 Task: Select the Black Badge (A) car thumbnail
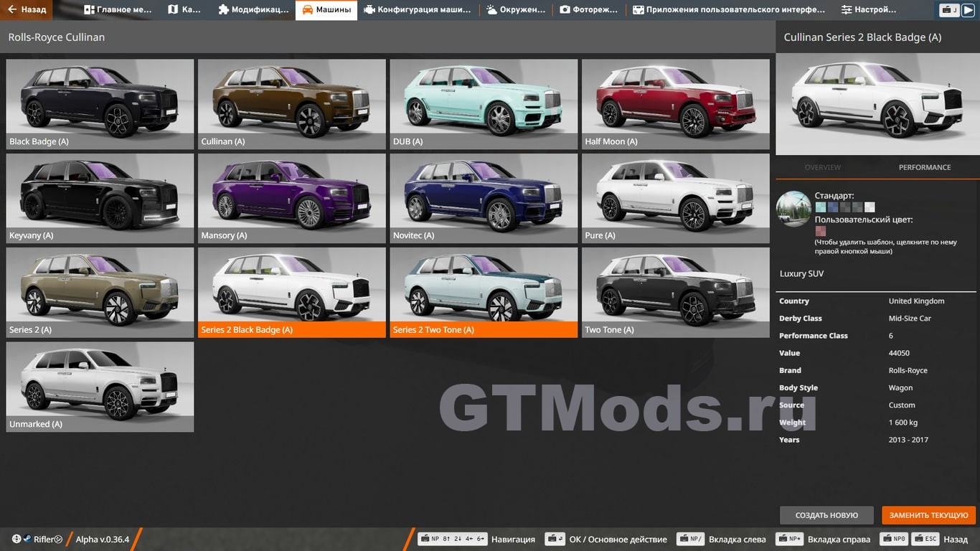pos(100,104)
